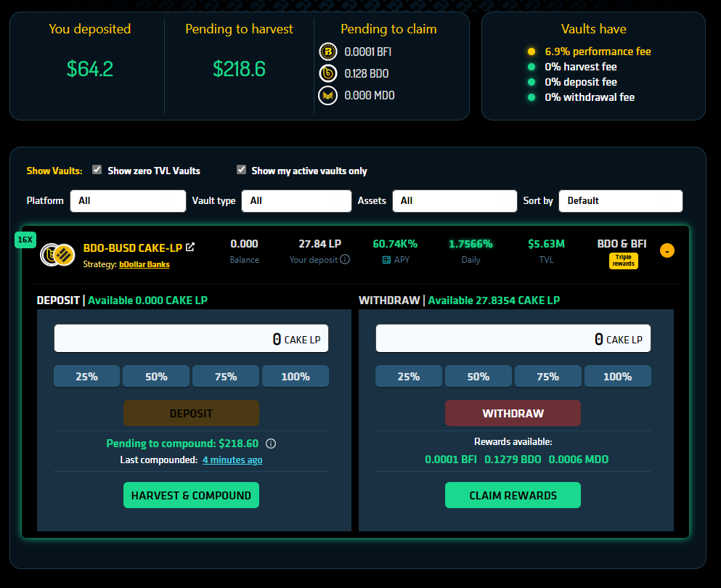721x588 pixels.
Task: Click the $5.63M TVL value
Action: click(546, 244)
